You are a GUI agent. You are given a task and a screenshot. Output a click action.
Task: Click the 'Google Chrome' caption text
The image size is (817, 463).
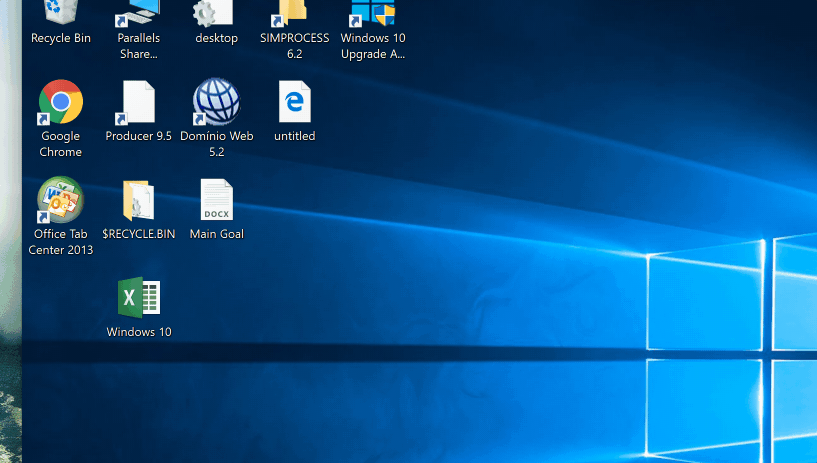click(x=60, y=144)
